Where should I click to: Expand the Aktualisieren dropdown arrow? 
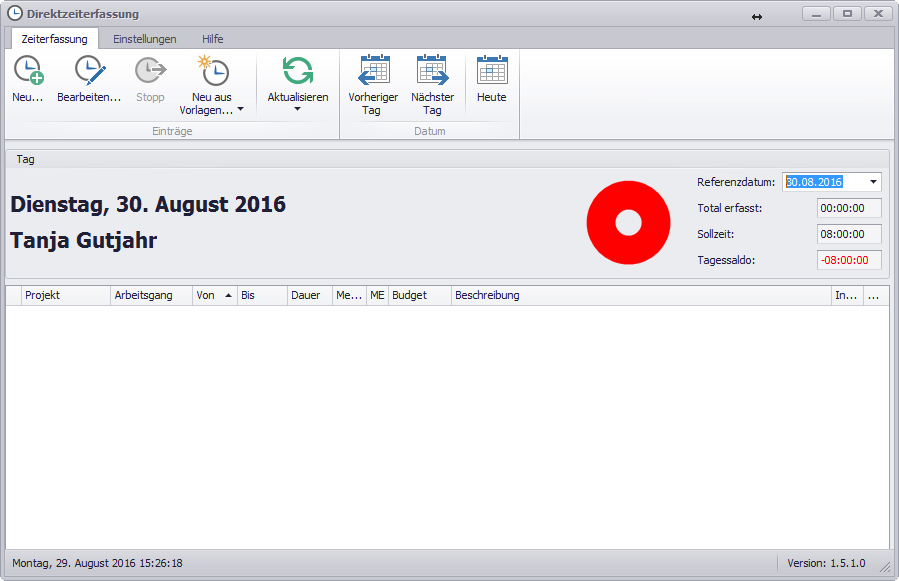[298, 110]
